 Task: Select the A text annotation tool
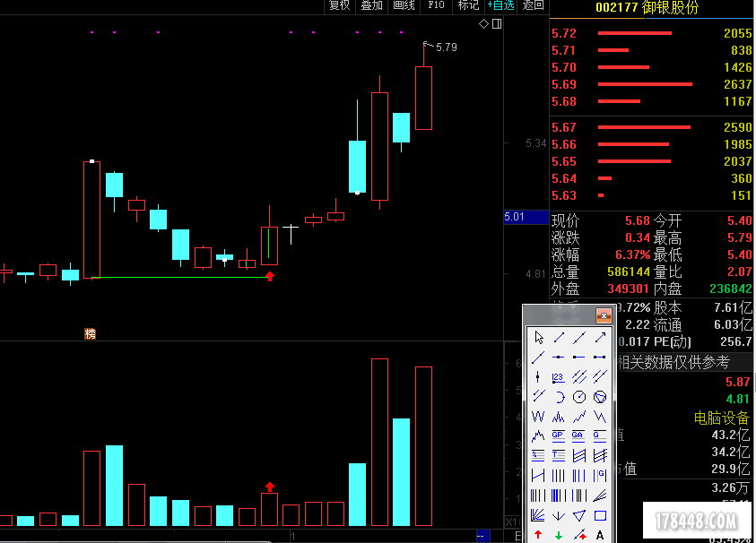click(600, 535)
